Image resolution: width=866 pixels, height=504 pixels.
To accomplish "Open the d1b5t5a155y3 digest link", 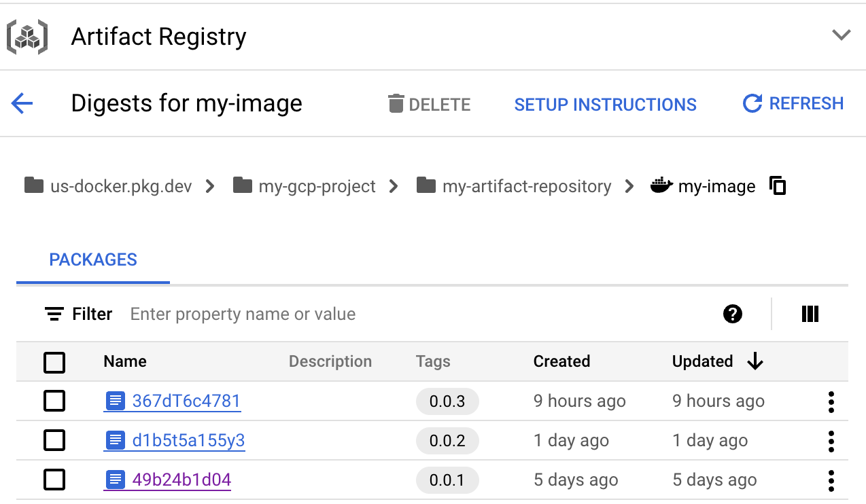I will tap(188, 441).
